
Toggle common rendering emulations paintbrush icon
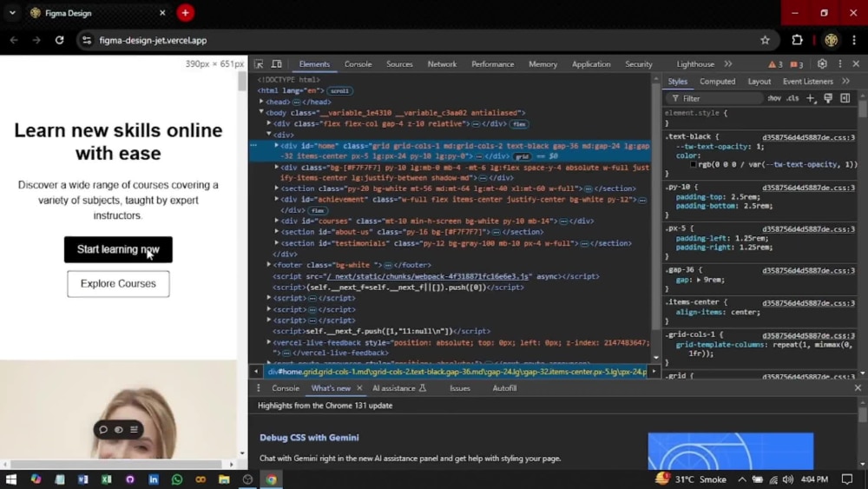point(828,98)
